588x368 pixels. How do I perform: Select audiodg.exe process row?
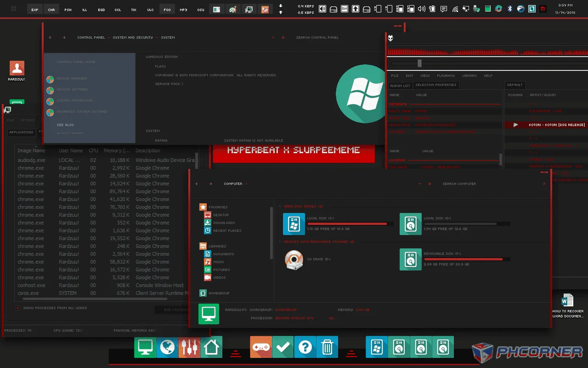pyautogui.click(x=106, y=160)
